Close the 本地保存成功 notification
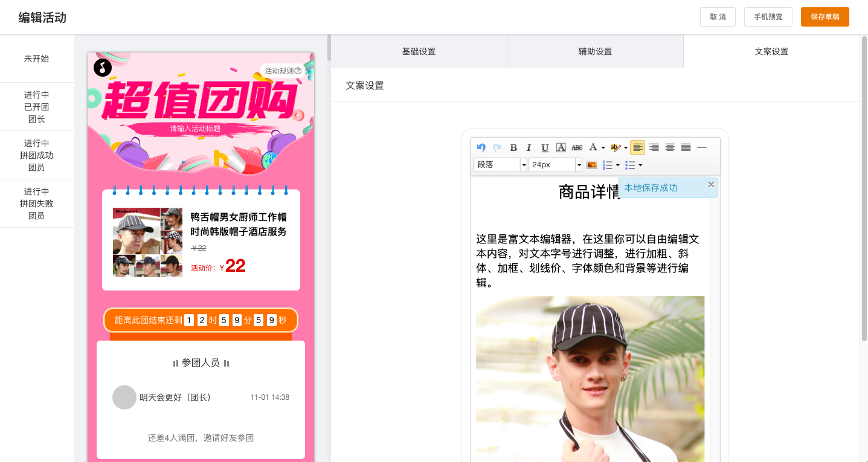Screen dimensions: 868x462 (x=711, y=185)
